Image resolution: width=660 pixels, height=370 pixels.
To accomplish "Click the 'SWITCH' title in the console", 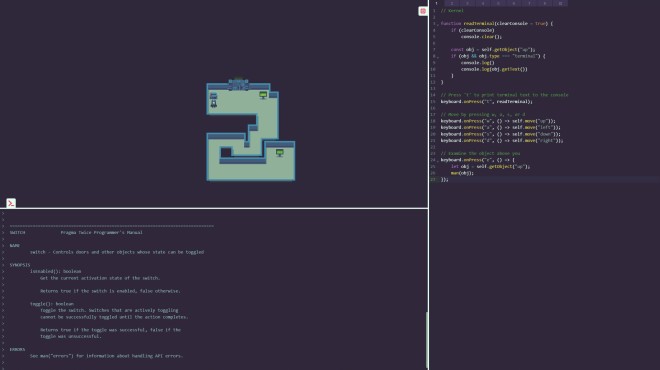I will 17,232.
